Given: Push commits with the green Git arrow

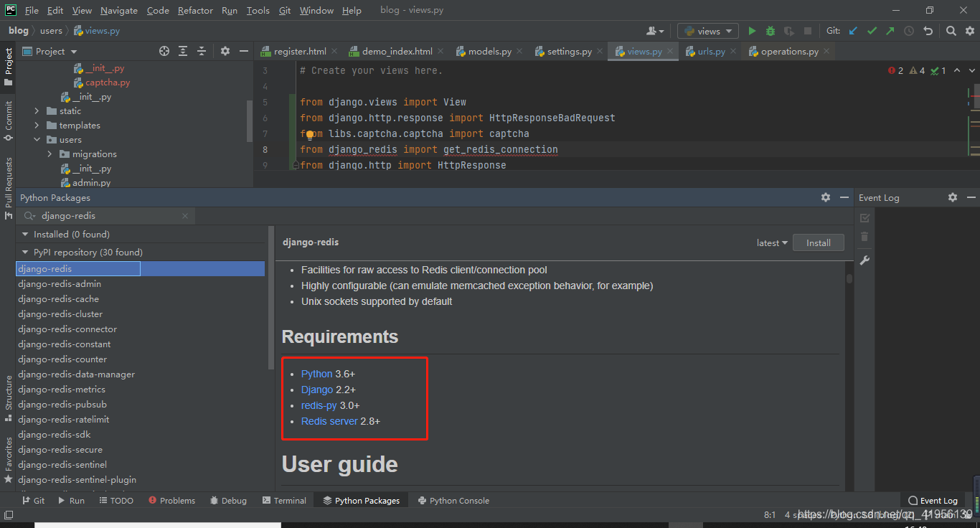Looking at the screenshot, I should click(890, 31).
